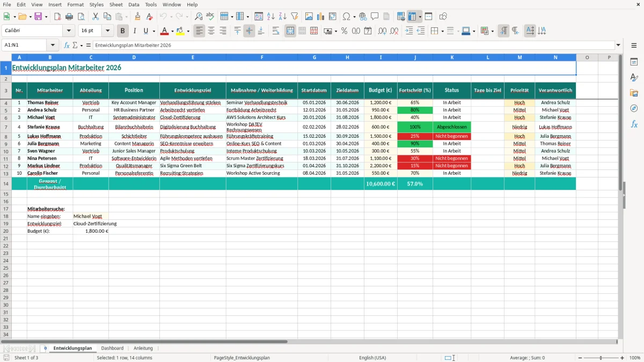Format as percent icon
This screenshot has width=644, height=362.
[x=344, y=31]
